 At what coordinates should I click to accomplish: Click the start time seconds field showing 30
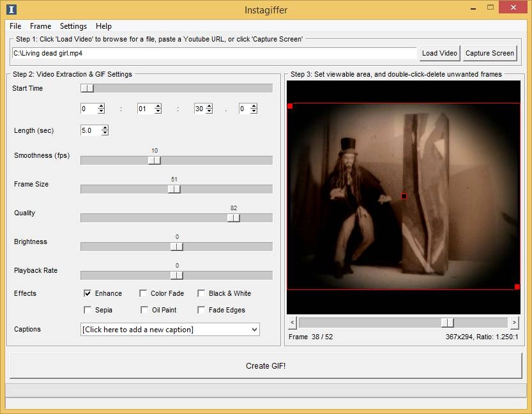(199, 109)
